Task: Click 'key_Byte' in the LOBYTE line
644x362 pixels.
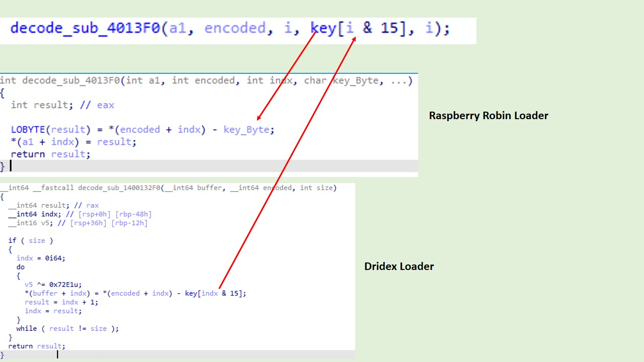Action: [247, 130]
